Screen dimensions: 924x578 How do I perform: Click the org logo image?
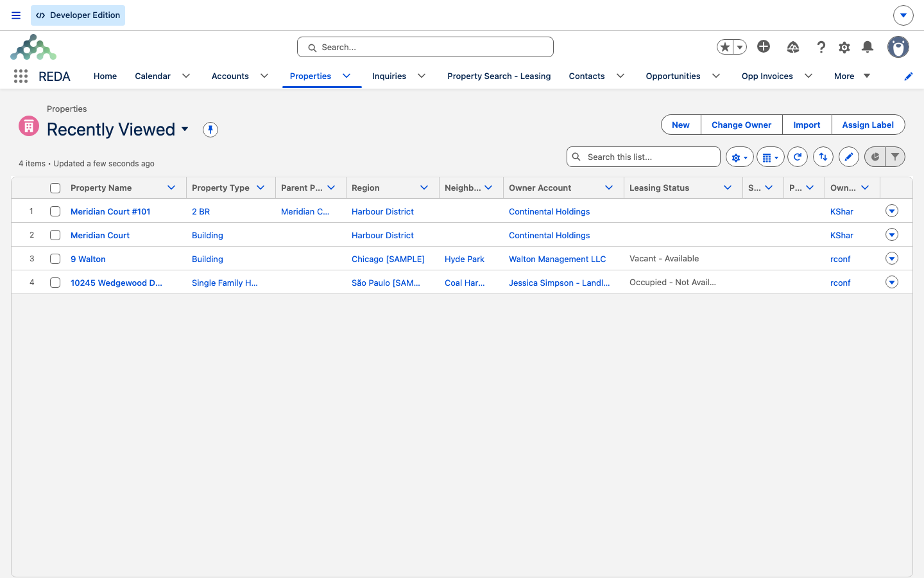(x=33, y=47)
